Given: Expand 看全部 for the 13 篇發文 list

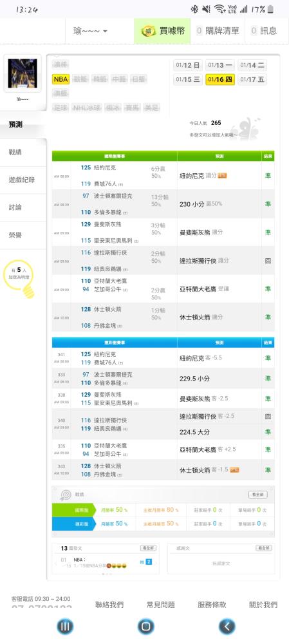Looking at the screenshot, I should click(x=148, y=548).
